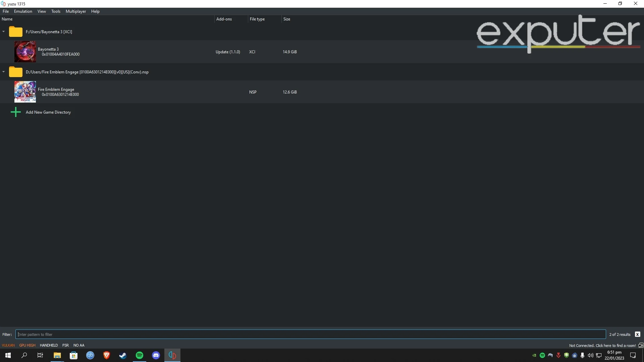The image size is (644, 362).
Task: Select the F:/Users/Bayonetta 3 folder icon
Action: pyautogui.click(x=15, y=32)
